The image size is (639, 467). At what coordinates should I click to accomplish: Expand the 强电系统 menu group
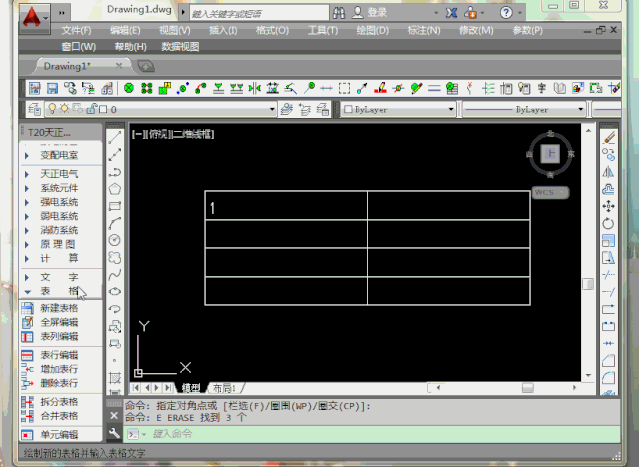click(x=61, y=202)
